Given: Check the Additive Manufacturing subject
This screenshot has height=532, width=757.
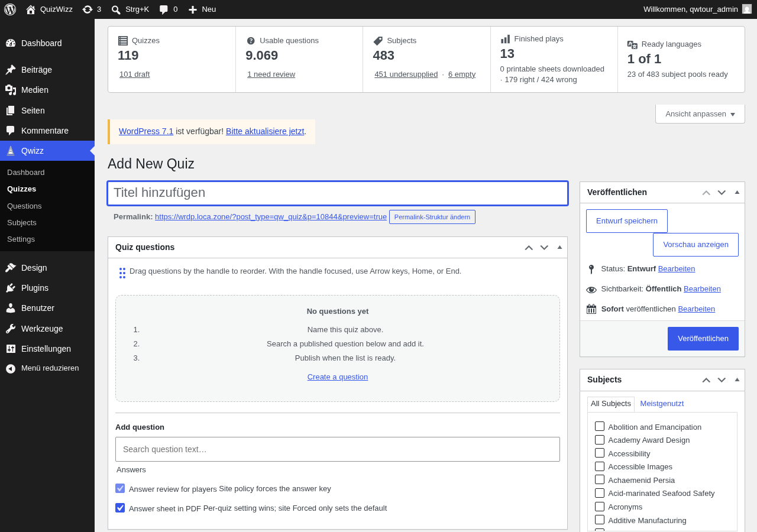Looking at the screenshot, I should click(x=600, y=520).
